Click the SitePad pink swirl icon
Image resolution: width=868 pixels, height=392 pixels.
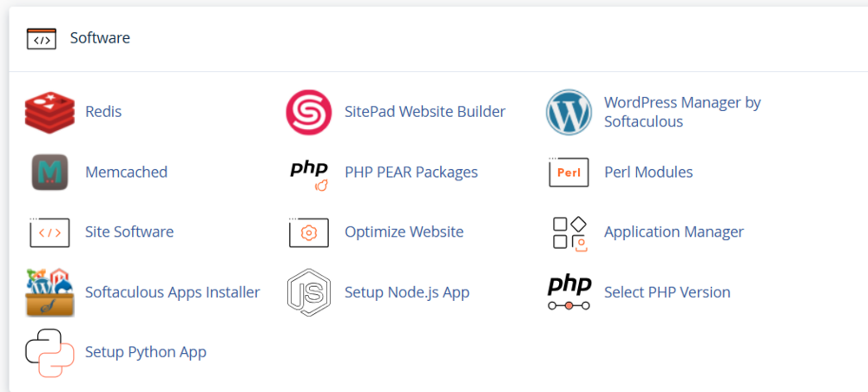(x=309, y=112)
